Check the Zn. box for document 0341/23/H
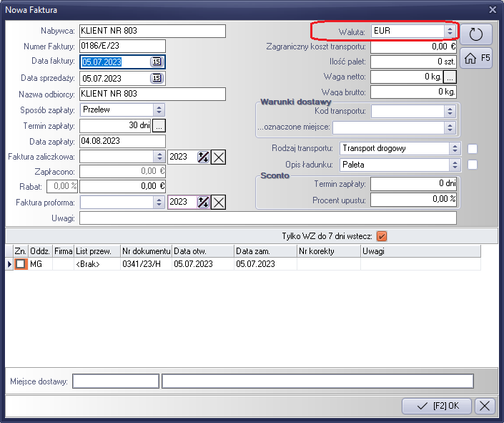Image resolution: width=504 pixels, height=423 pixels. pos(21,264)
